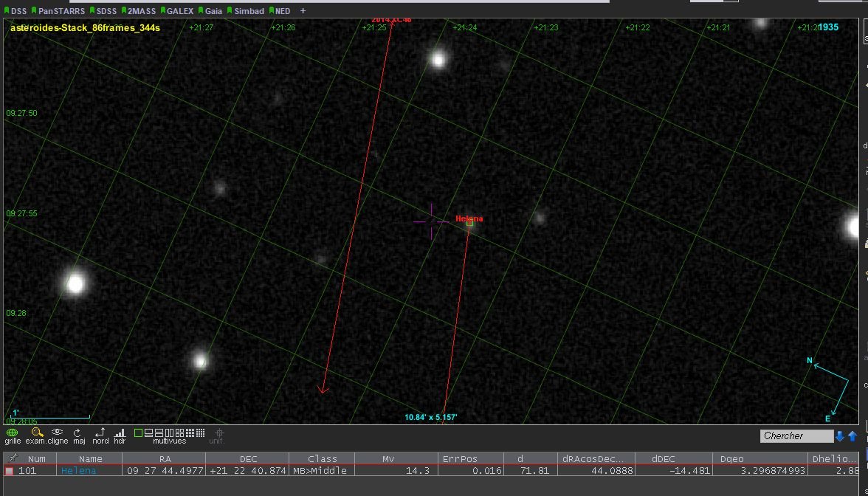Image resolution: width=868 pixels, height=496 pixels.
Task: Toggle the grille coordinate grid icon
Action: [13, 433]
